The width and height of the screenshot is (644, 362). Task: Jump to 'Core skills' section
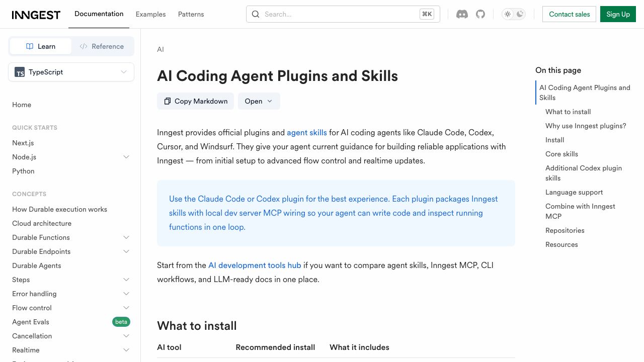(x=561, y=154)
